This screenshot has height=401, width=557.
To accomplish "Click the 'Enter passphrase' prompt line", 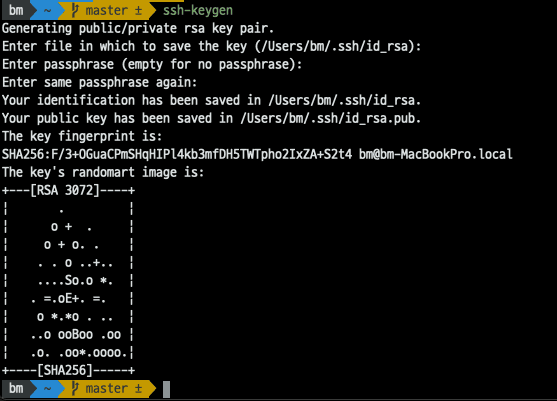I will (152, 64).
